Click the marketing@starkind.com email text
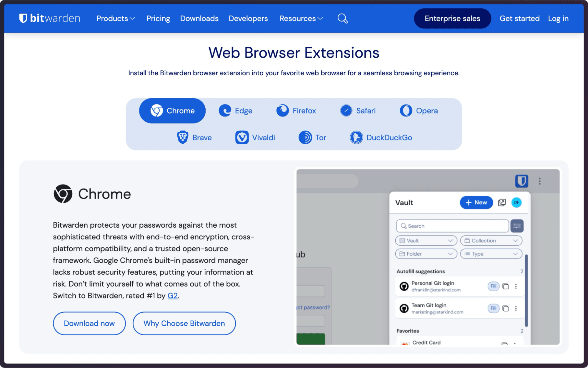The image size is (588, 368). (x=437, y=312)
